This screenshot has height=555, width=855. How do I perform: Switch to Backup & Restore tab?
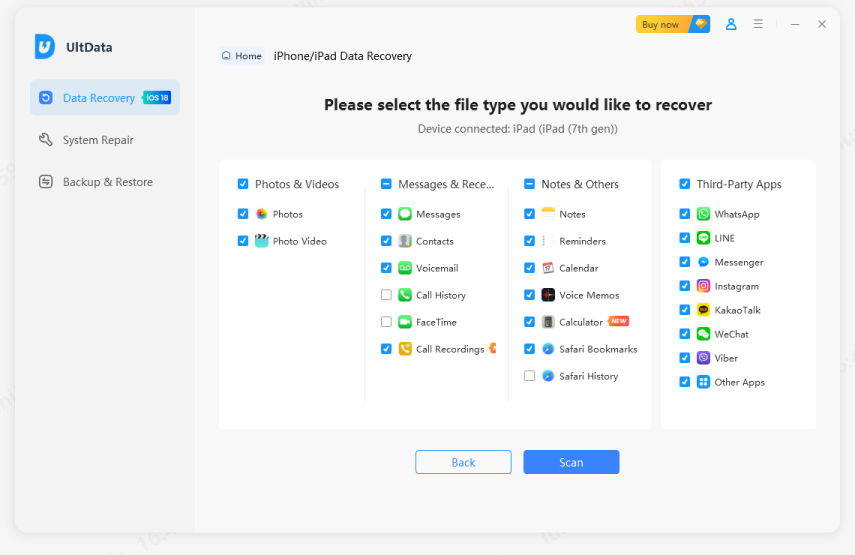[107, 182]
